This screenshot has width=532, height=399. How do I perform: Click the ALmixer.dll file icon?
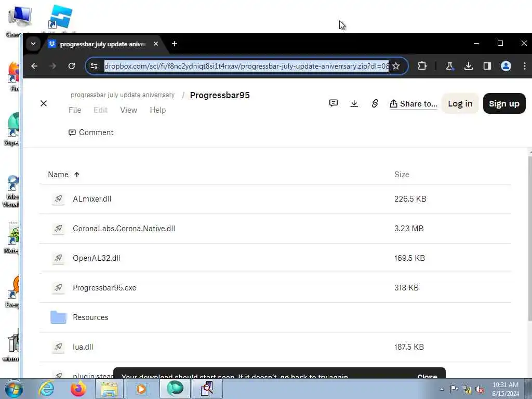pos(58,199)
